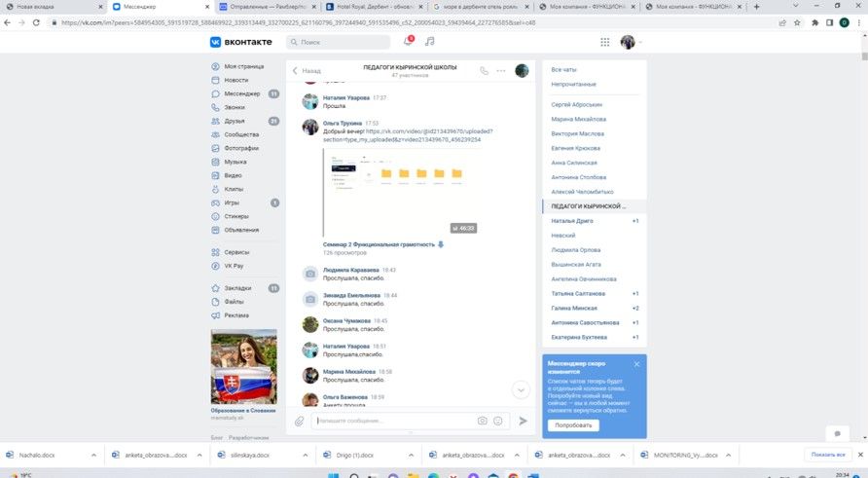Screen dimensions: 868x478
Task: Click the Попробовать button
Action: pyautogui.click(x=572, y=425)
